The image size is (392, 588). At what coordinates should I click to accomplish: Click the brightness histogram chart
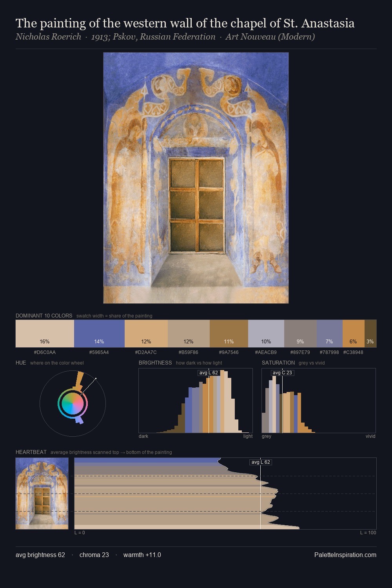tap(196, 401)
